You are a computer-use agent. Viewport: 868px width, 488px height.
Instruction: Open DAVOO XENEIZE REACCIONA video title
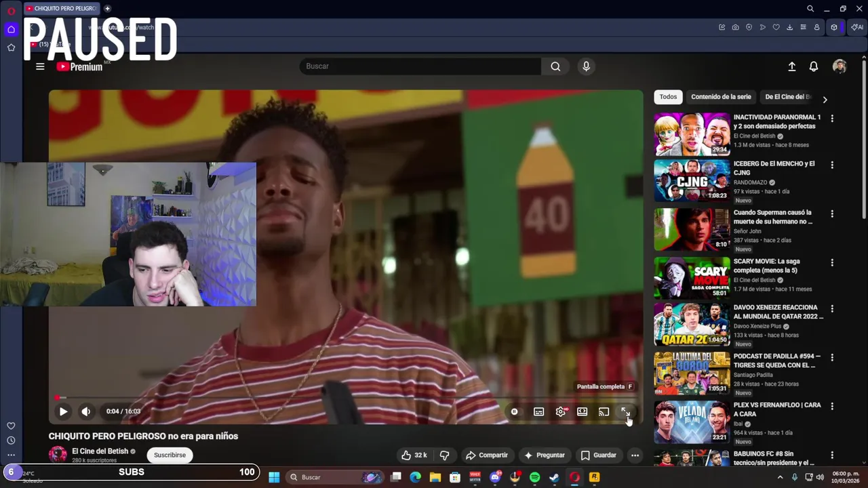click(778, 312)
